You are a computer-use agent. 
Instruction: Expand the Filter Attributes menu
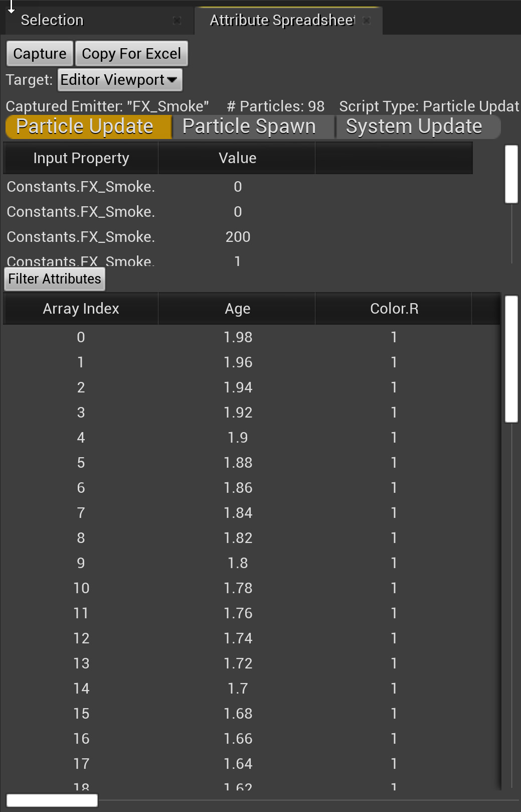(55, 279)
